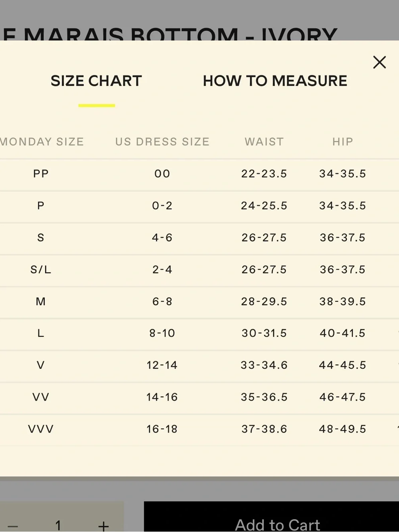The height and width of the screenshot is (532, 399).
Task: Increase quantity with the plus icon
Action: (x=103, y=526)
